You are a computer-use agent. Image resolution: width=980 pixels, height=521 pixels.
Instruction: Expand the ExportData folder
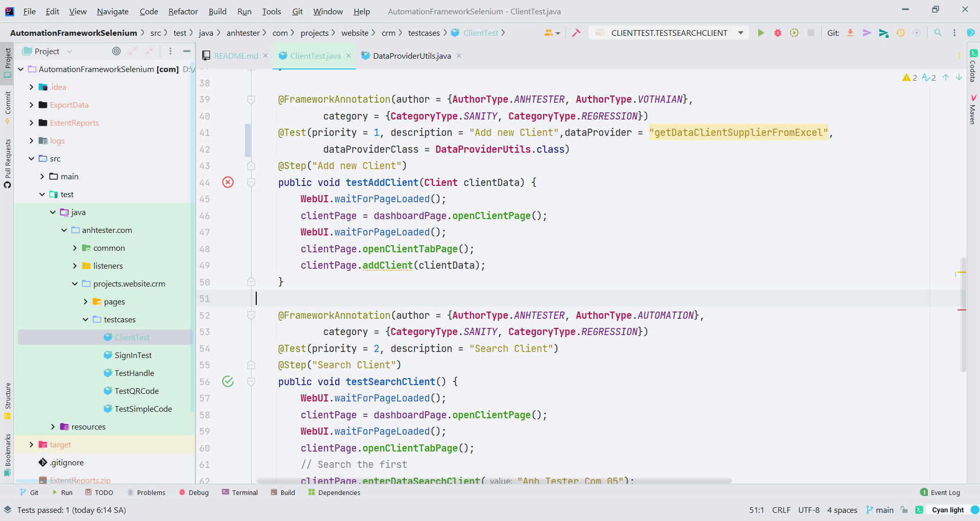click(x=31, y=105)
